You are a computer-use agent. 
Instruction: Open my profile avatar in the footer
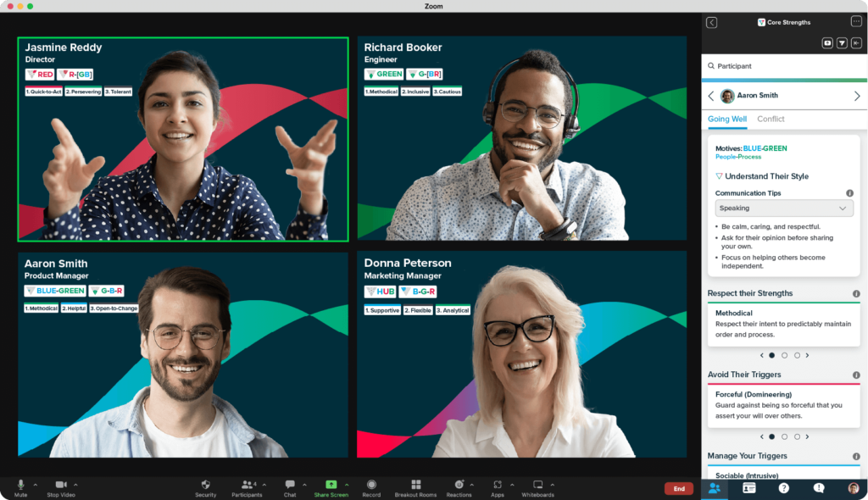coord(854,488)
